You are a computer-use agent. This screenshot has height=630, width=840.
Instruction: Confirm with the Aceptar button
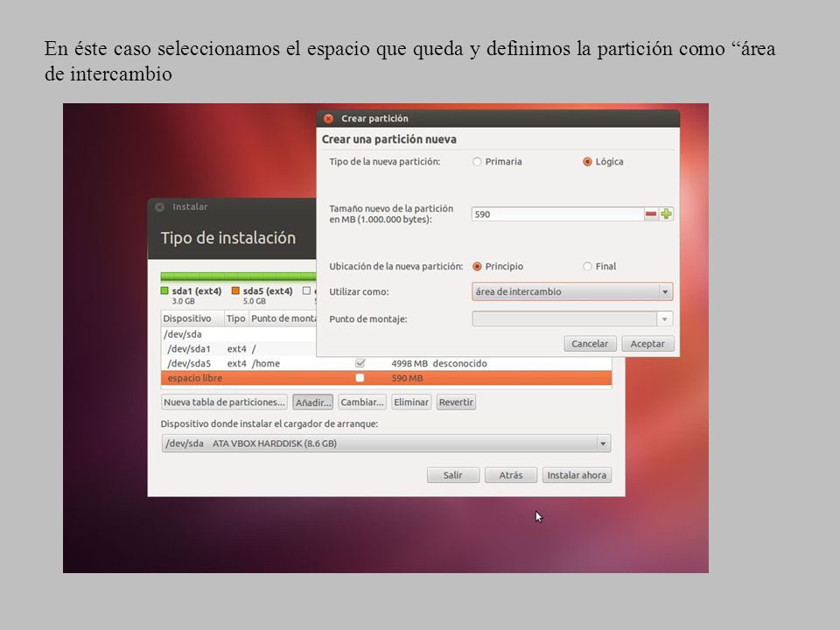[x=647, y=343]
